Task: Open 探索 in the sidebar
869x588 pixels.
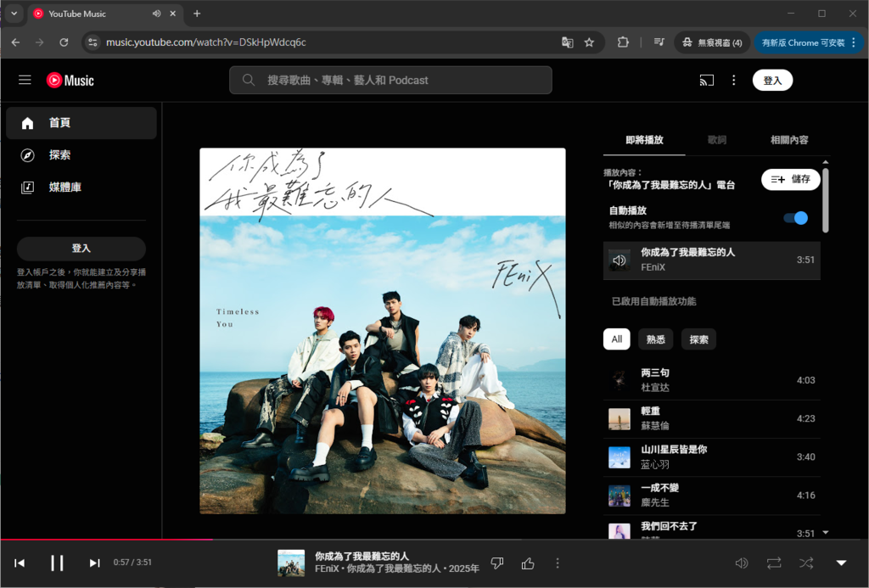Action: coord(81,155)
